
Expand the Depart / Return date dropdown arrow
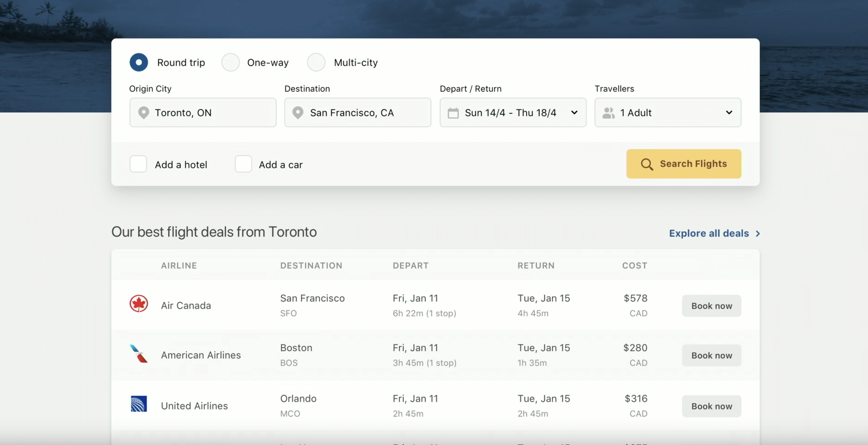click(574, 113)
